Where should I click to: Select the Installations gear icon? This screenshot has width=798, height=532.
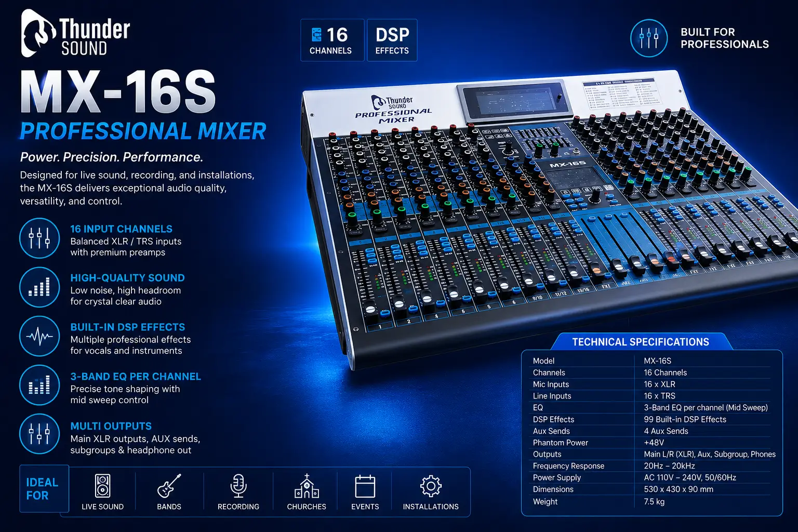pos(431,486)
